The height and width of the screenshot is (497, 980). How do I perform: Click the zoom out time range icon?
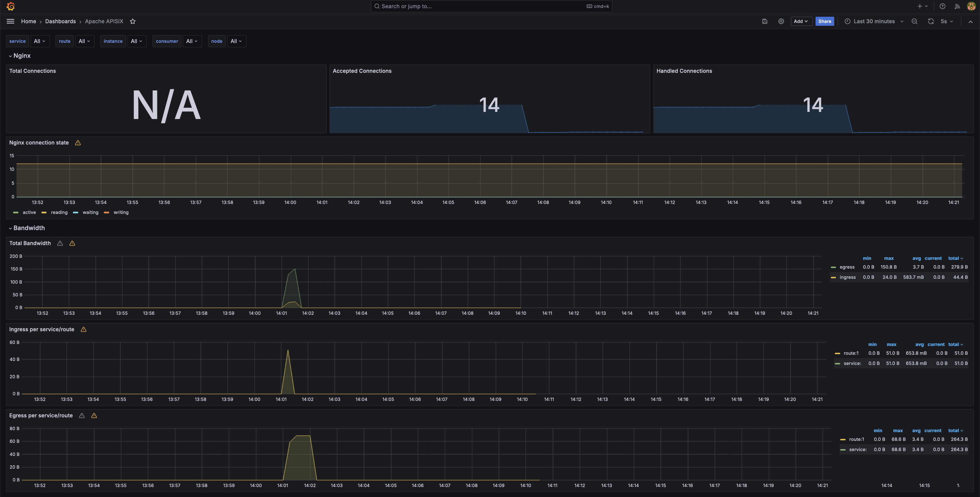(914, 21)
